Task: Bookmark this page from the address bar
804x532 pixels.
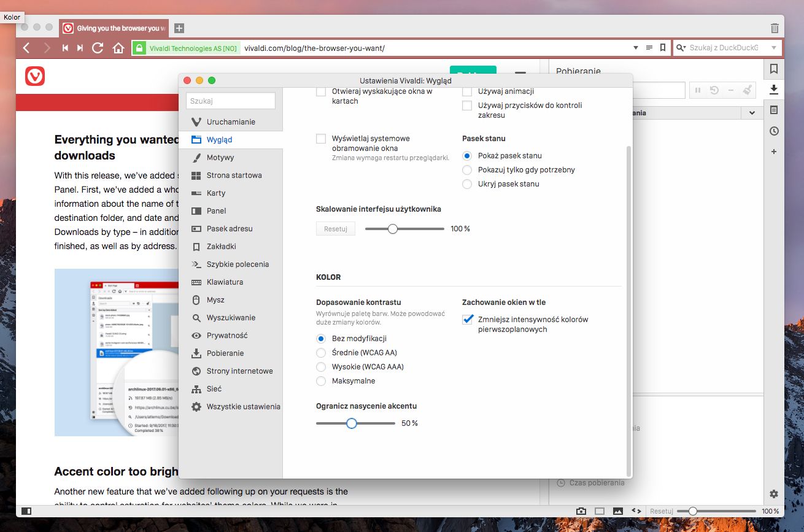Action: click(663, 48)
